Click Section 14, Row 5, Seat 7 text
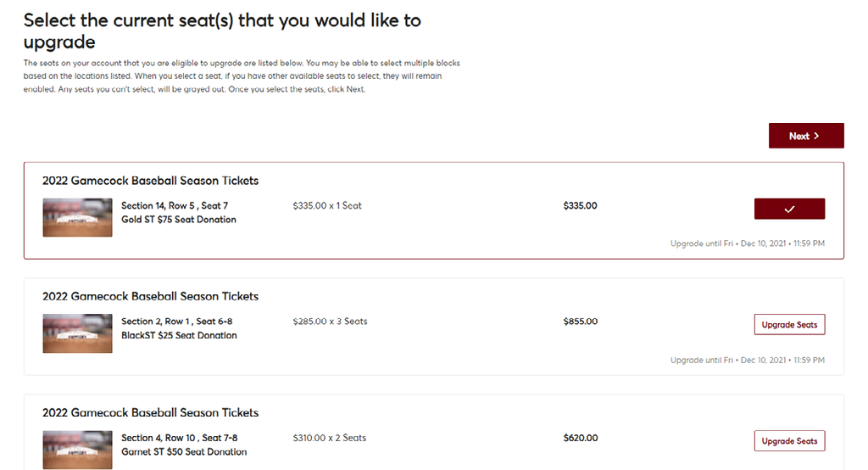868x470 pixels. [x=174, y=206]
